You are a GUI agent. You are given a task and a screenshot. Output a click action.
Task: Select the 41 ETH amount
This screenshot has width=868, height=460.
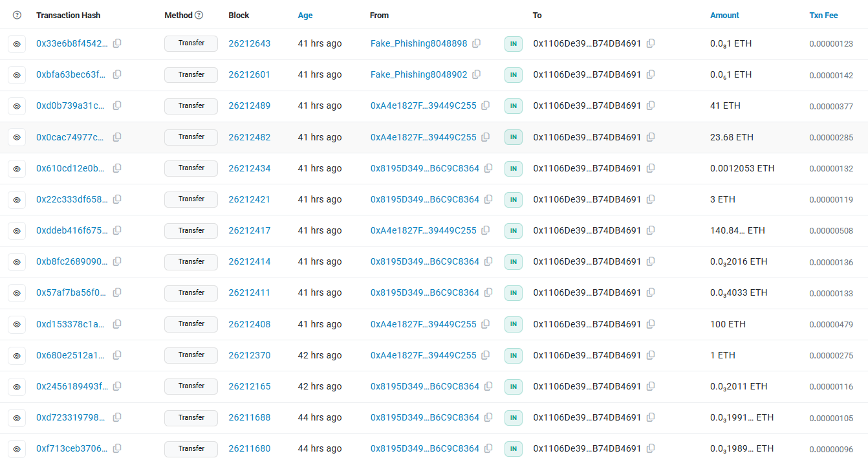click(725, 105)
